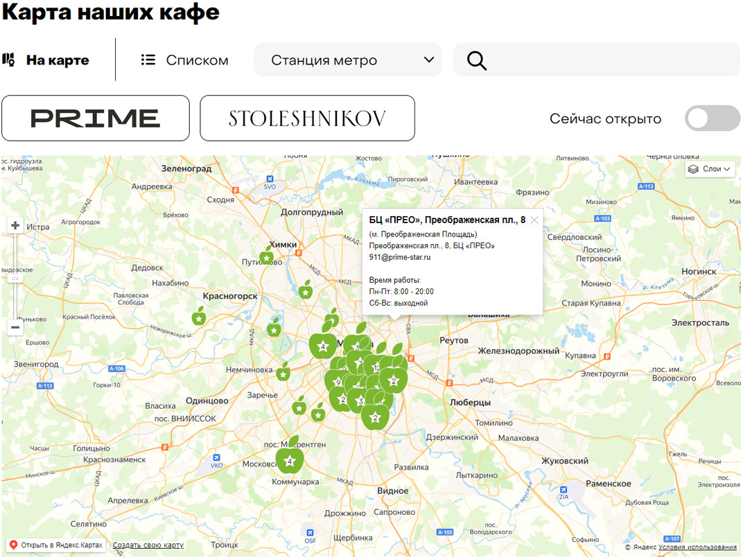Switch to the На карте view
This screenshot has height=560, width=743.
pos(46,60)
